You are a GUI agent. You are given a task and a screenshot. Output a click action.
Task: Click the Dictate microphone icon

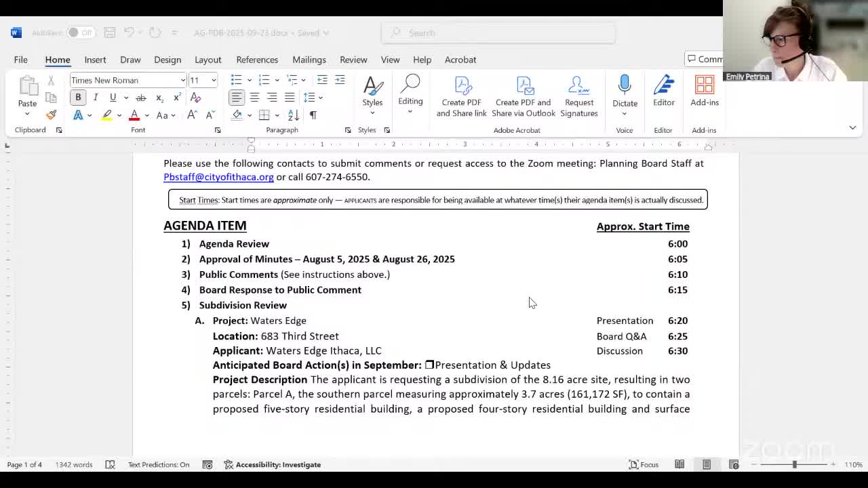pos(625,86)
